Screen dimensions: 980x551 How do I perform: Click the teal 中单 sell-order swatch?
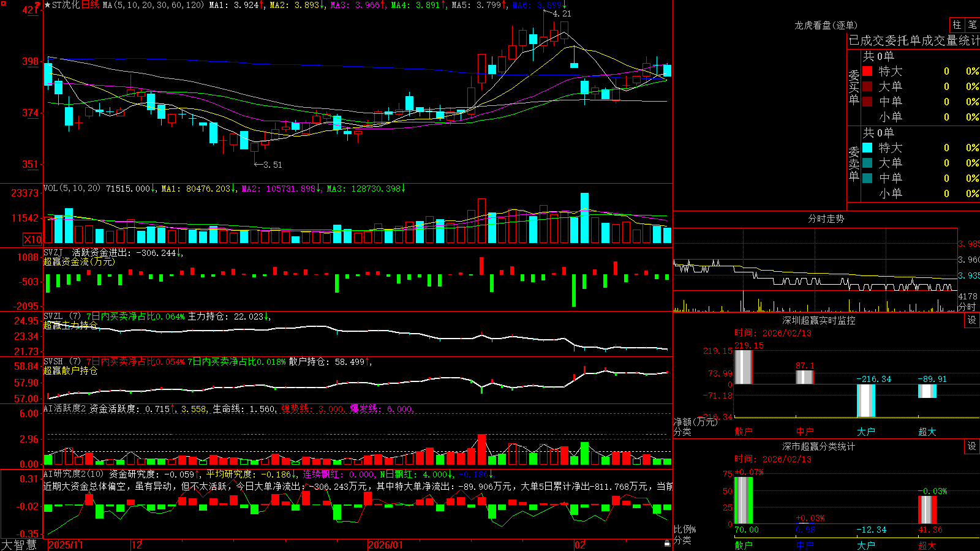(x=867, y=178)
